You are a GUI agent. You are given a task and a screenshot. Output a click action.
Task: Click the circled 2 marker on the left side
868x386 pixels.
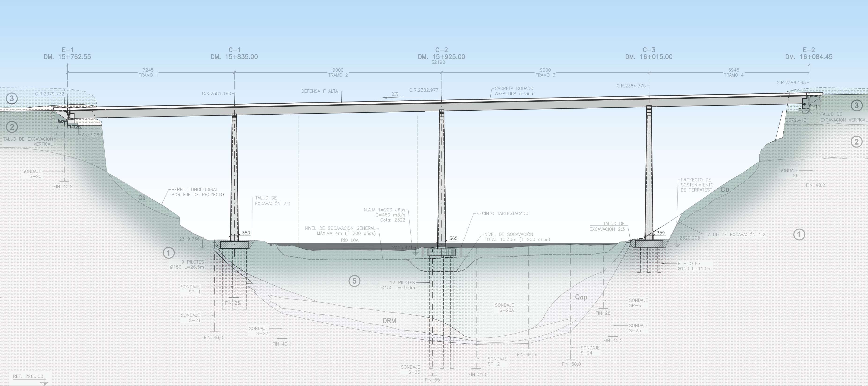click(x=12, y=127)
